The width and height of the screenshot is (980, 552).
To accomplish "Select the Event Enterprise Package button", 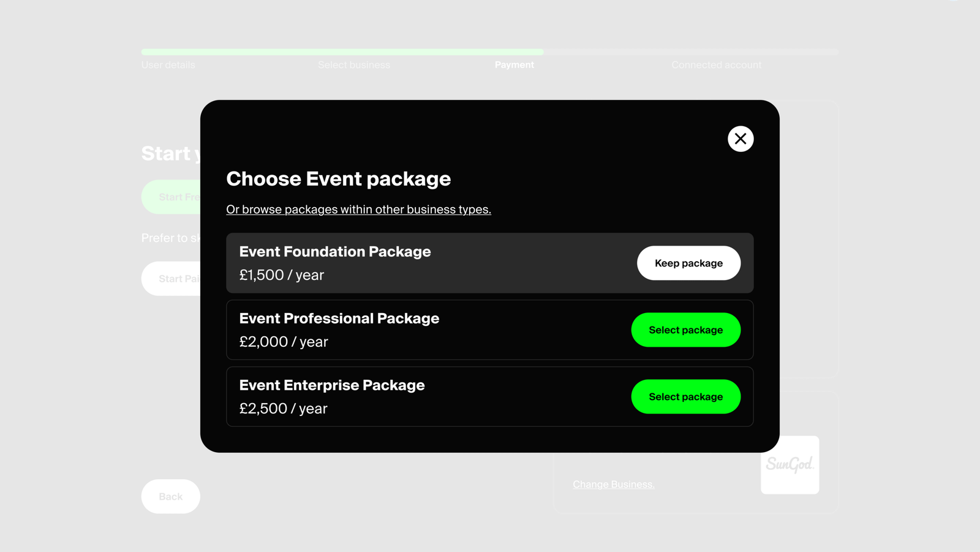I will tap(685, 396).
